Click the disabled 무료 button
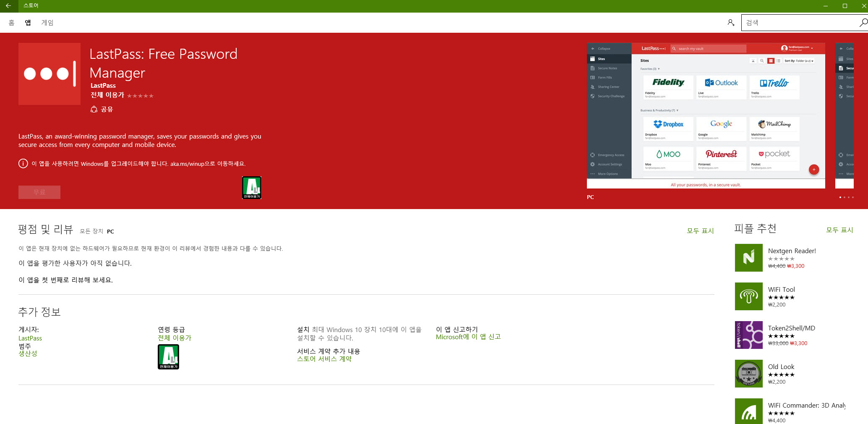The image size is (868, 424). pyautogui.click(x=39, y=192)
